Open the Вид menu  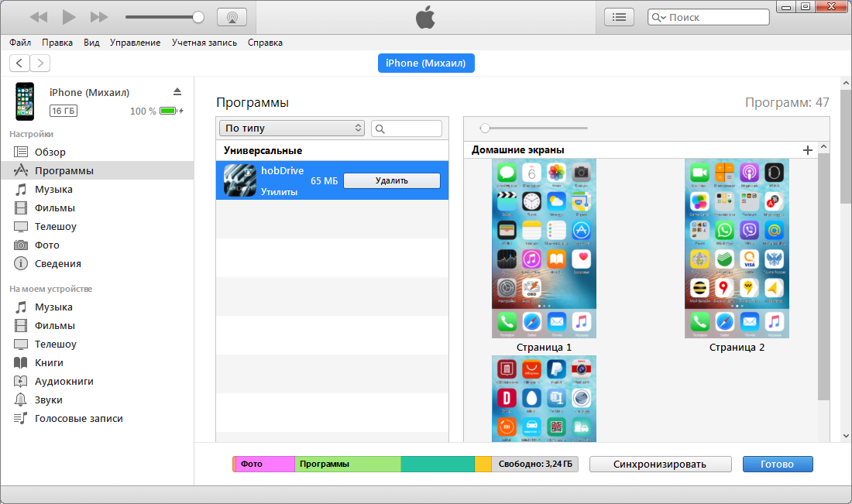(91, 43)
